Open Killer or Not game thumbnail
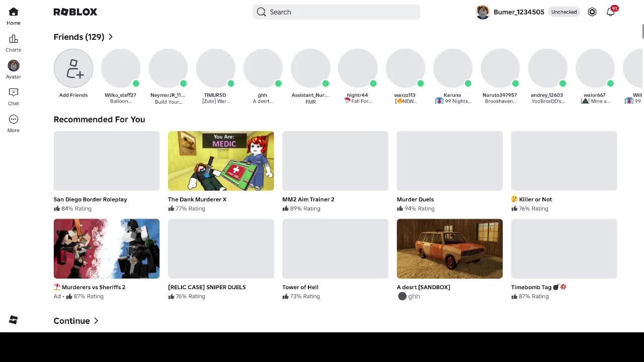The width and height of the screenshot is (644, 362). 564,161
